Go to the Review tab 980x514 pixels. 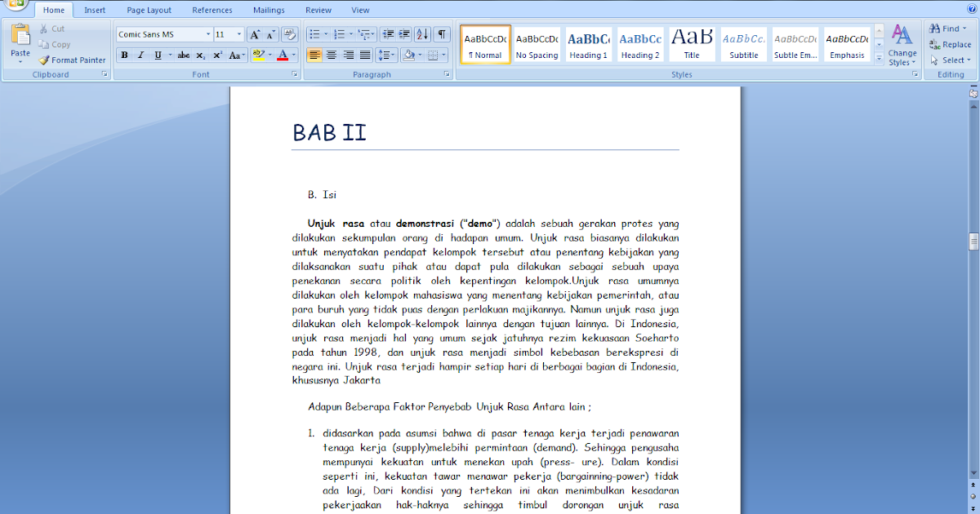[318, 10]
